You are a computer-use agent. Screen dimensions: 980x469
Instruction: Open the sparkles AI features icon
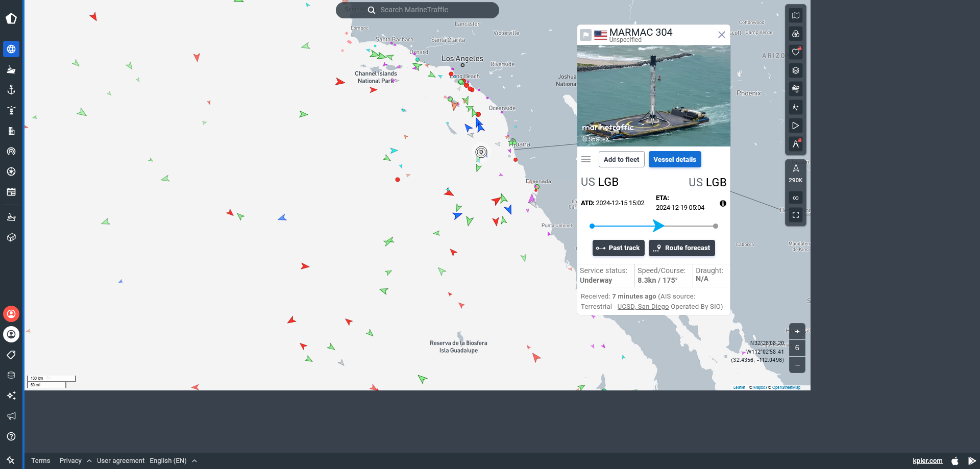coord(11,396)
